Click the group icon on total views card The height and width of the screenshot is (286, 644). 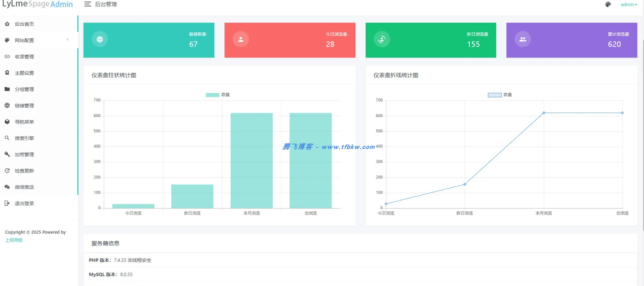[523, 39]
